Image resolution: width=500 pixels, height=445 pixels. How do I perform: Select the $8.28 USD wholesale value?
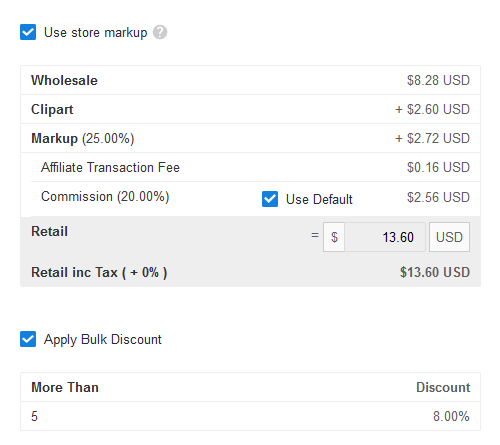(x=438, y=80)
